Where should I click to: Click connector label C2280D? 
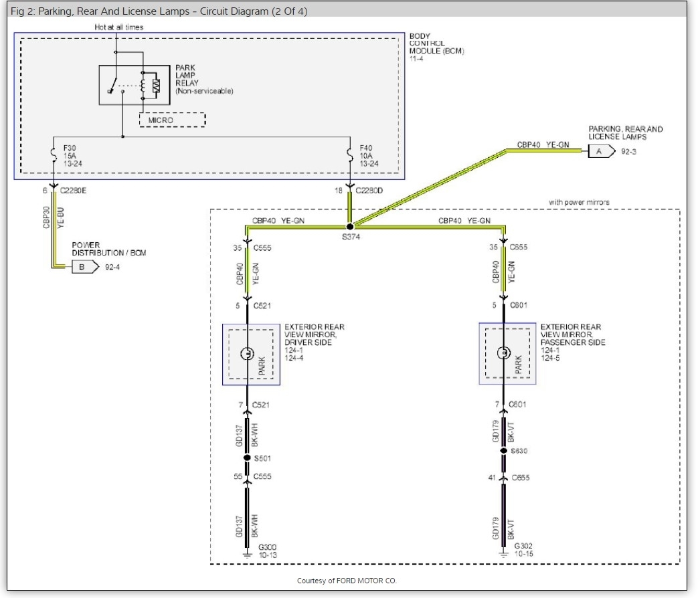(x=369, y=191)
